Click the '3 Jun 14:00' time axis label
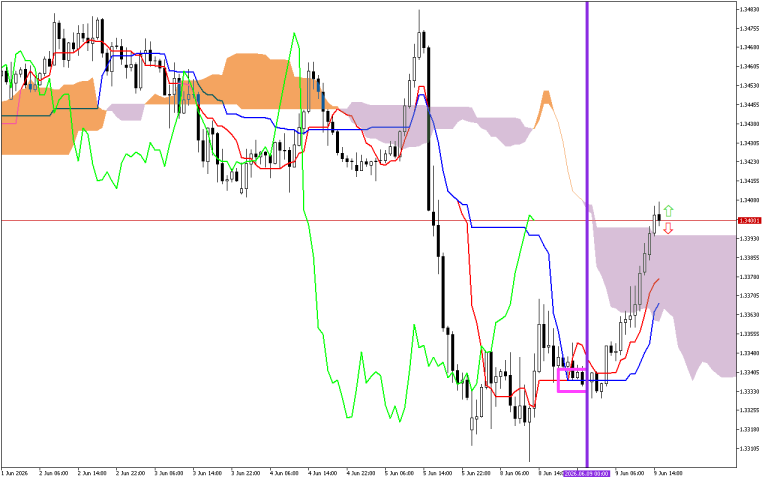The width and height of the screenshot is (768, 480). (207, 474)
